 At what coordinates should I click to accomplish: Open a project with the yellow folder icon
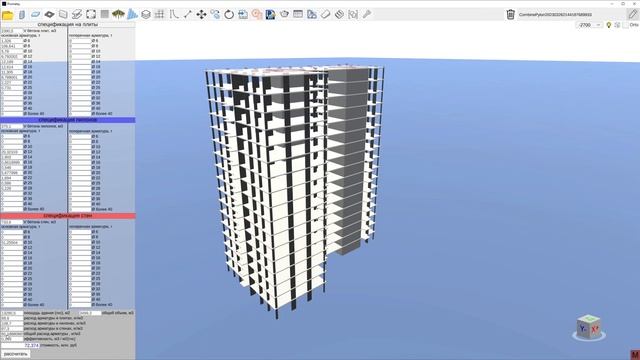[x=8, y=15]
